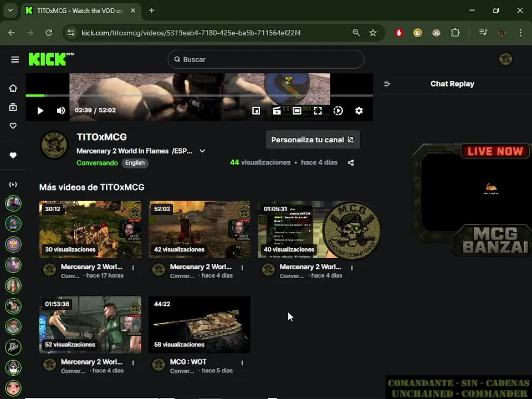Click the red hand blocker extension icon

(399, 33)
